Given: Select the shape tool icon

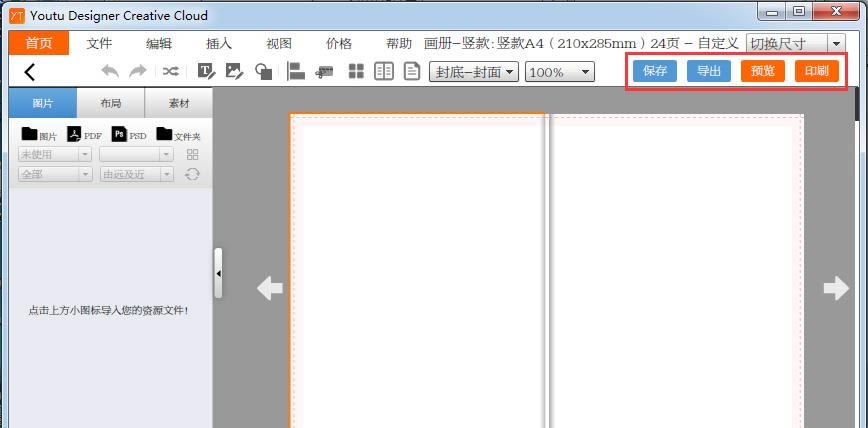Looking at the screenshot, I should [263, 71].
